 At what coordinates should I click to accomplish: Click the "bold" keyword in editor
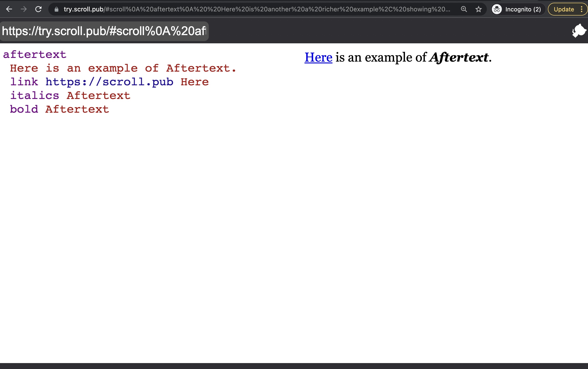click(24, 109)
